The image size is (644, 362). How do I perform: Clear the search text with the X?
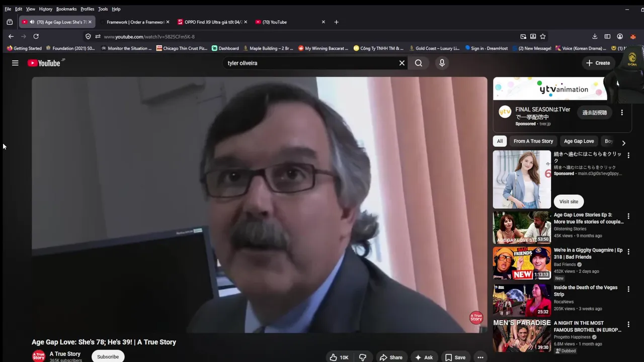tap(402, 63)
